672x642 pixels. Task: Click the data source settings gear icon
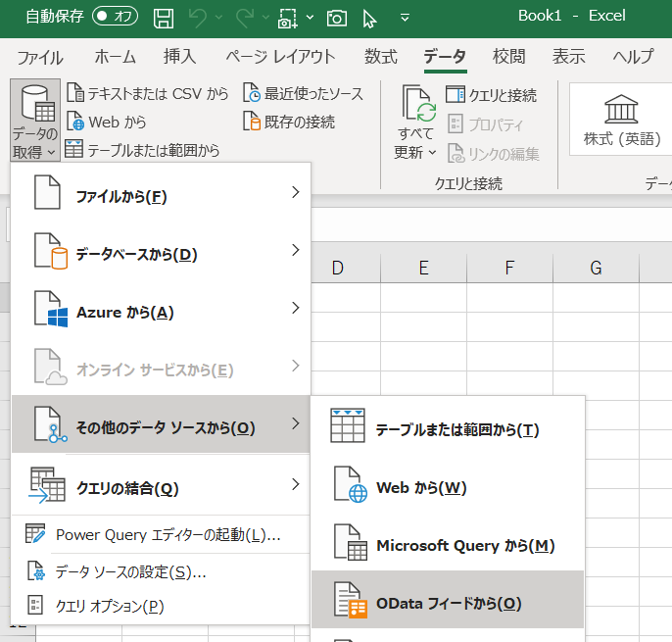tap(36, 571)
